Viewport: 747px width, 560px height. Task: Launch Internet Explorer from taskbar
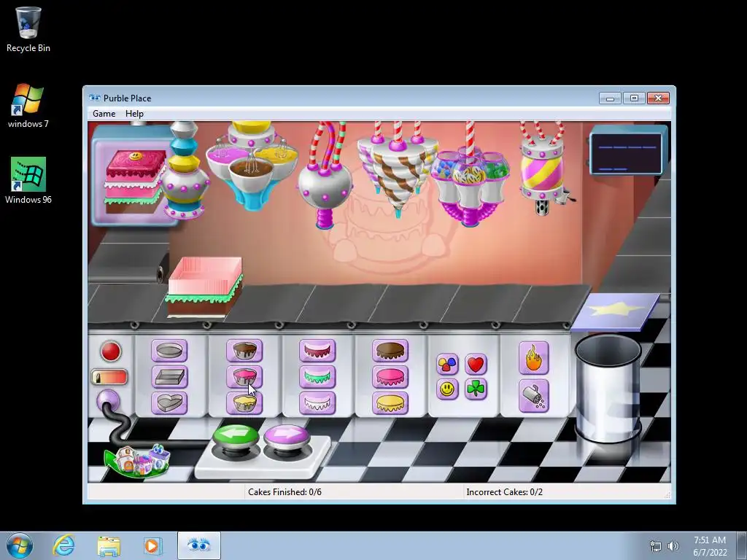coord(63,545)
